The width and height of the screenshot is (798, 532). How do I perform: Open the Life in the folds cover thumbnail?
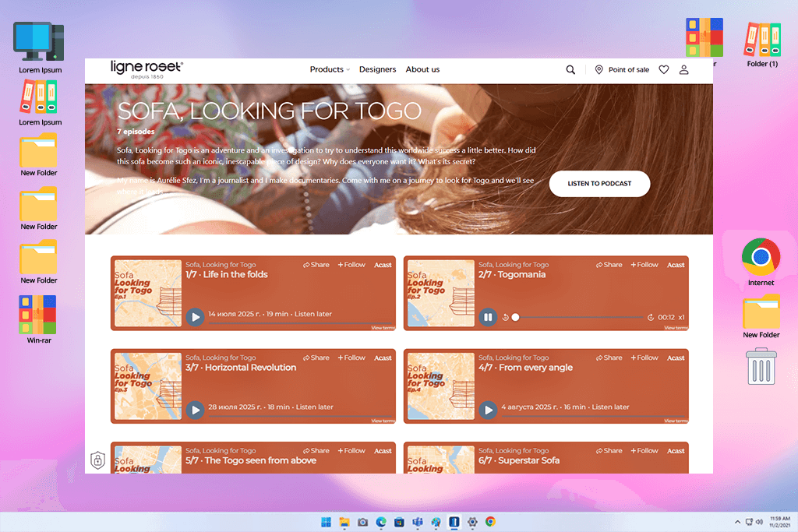click(147, 294)
